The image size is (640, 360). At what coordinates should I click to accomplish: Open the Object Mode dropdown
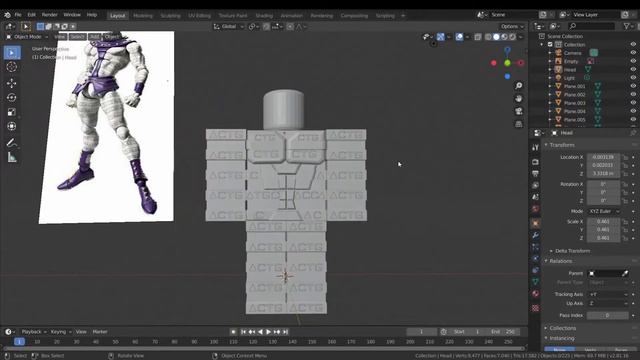(x=27, y=37)
